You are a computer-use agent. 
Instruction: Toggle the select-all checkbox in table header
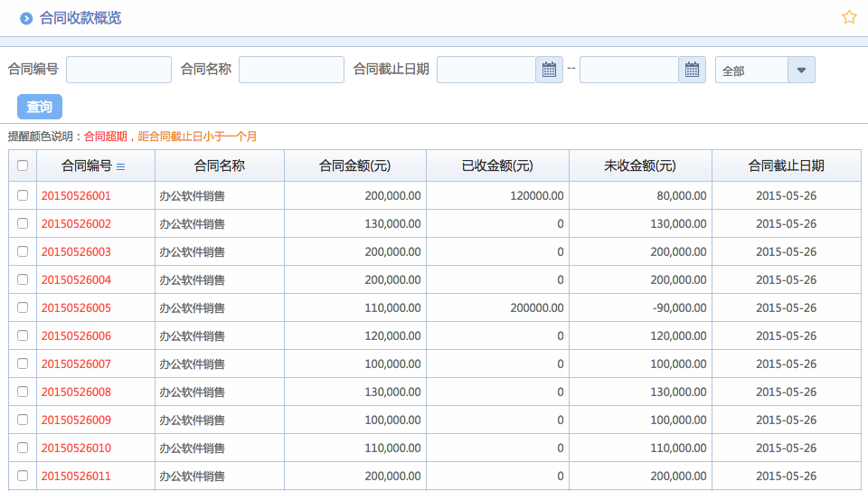point(23,165)
